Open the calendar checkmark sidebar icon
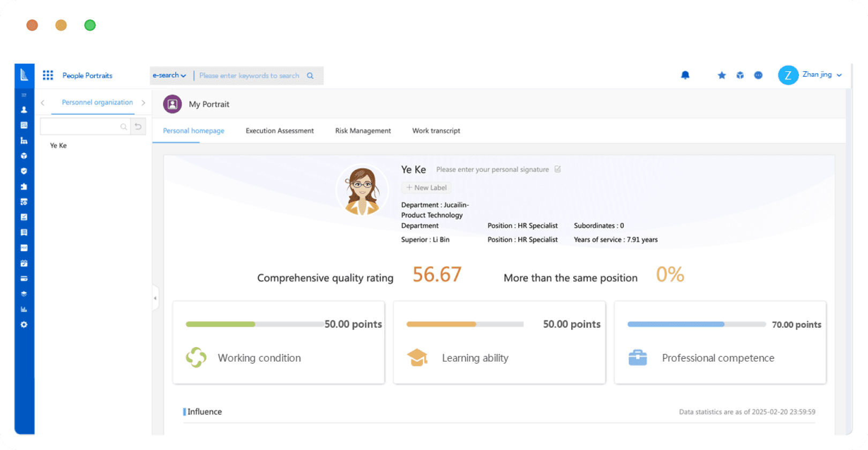 (x=24, y=263)
